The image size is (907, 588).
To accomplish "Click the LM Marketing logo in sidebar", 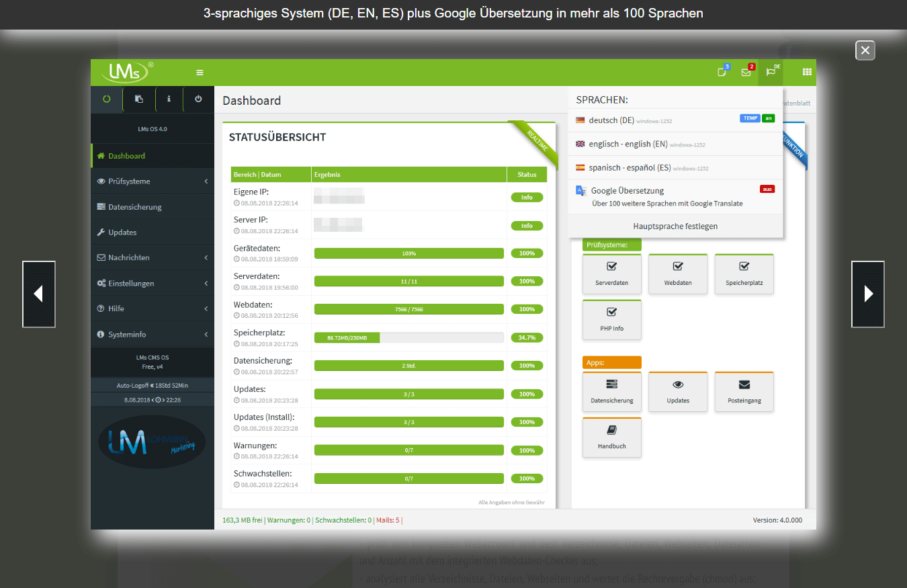I will point(152,442).
